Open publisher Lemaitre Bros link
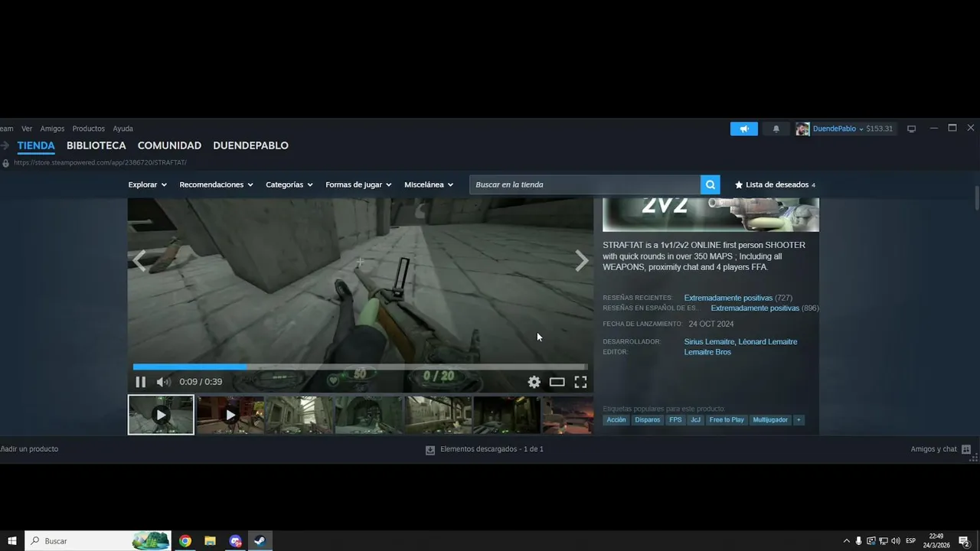980x551 pixels. click(707, 352)
